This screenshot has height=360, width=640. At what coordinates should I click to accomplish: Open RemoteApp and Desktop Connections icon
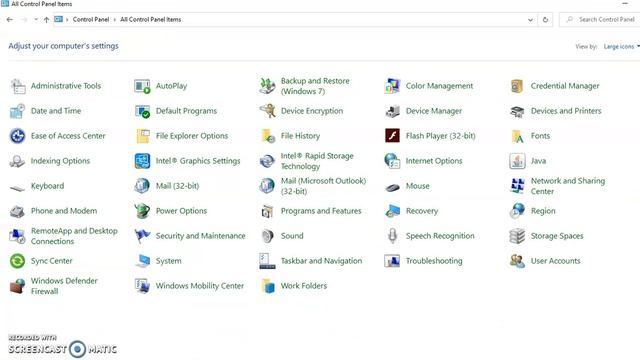point(18,236)
